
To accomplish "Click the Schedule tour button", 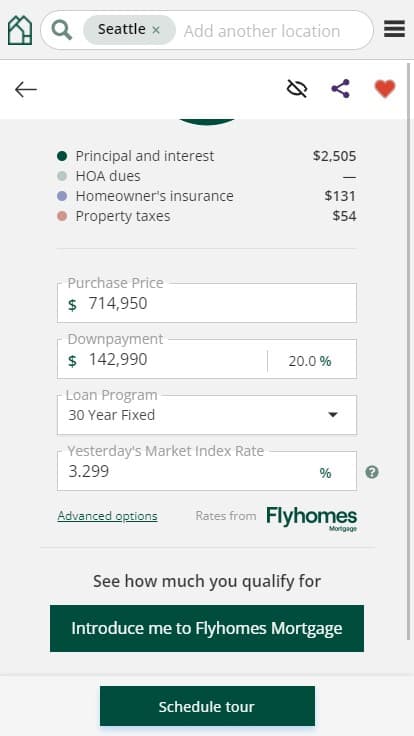I will [207, 706].
